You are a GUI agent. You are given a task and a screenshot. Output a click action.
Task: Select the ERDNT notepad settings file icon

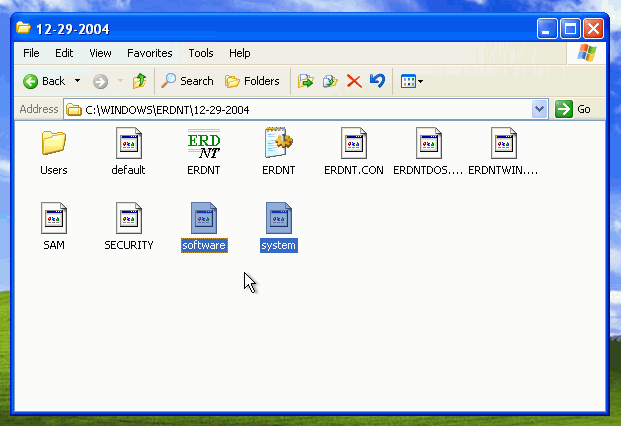pyautogui.click(x=278, y=142)
